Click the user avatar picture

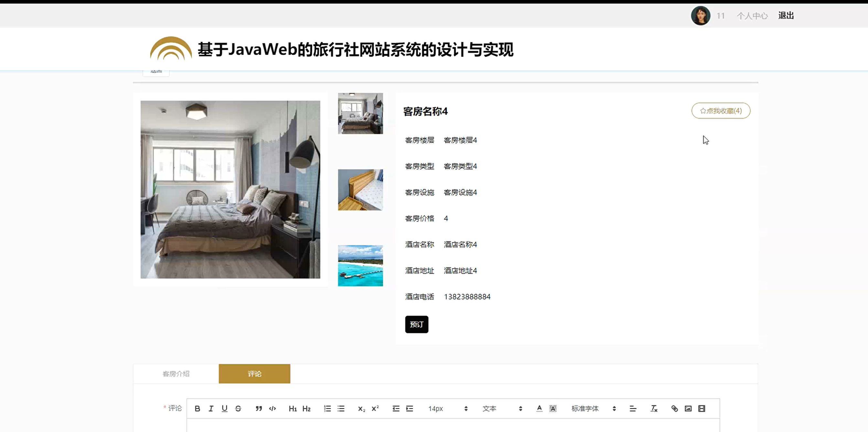[x=701, y=16]
